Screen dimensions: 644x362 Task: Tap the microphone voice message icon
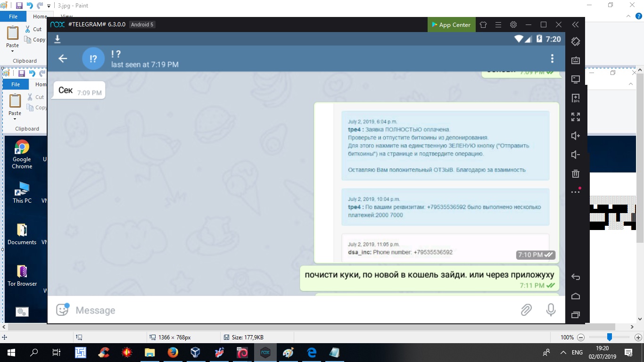pyautogui.click(x=551, y=310)
